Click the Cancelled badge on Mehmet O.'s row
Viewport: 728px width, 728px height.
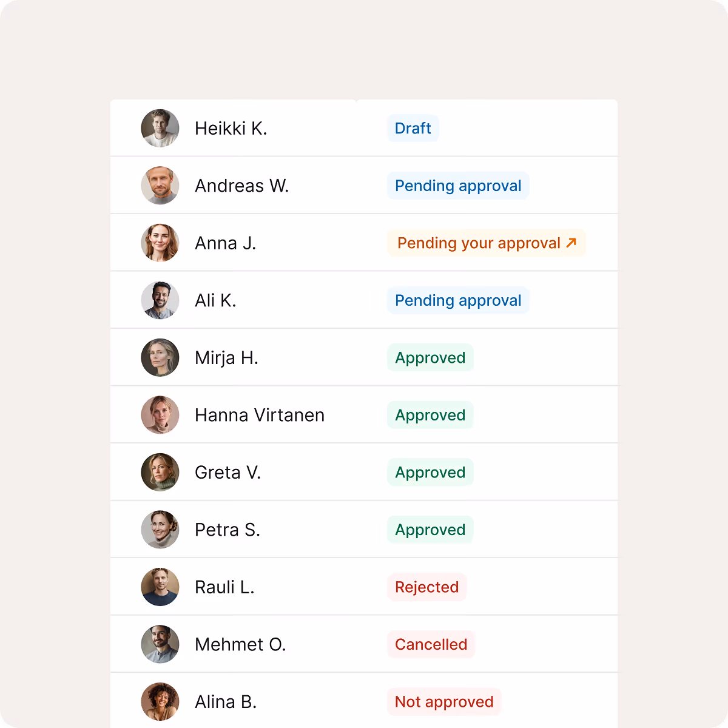tap(431, 644)
